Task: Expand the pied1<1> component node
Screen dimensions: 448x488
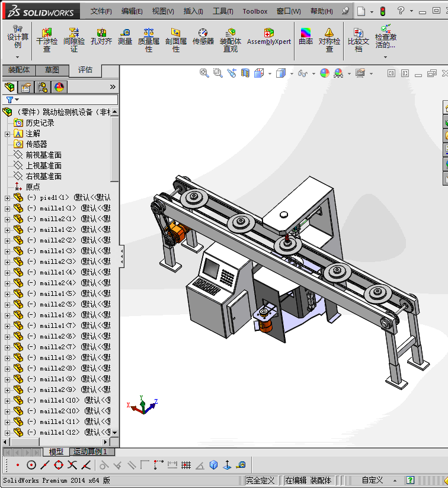Action: tap(7, 198)
